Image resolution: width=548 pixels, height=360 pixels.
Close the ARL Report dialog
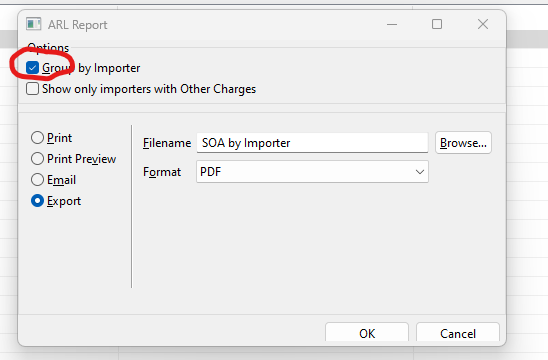[483, 24]
